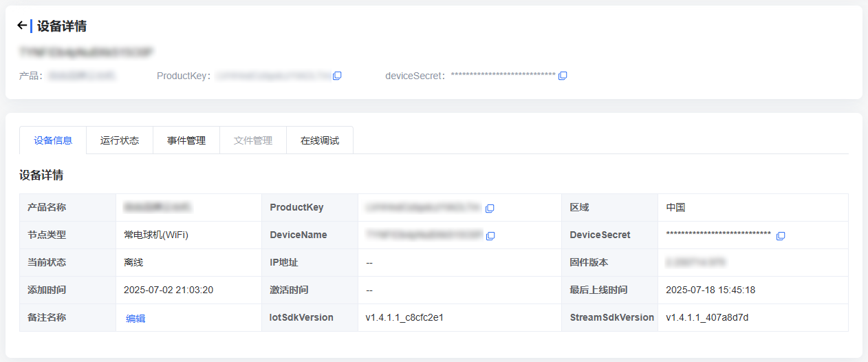Click the masked DeviceSecret value in table
The height and width of the screenshot is (362, 868).
718,235
